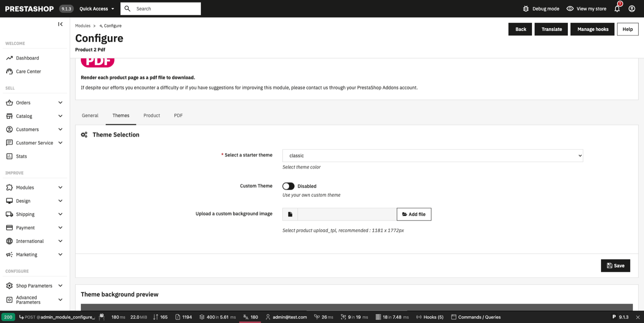Select the Themes tab

point(121,116)
